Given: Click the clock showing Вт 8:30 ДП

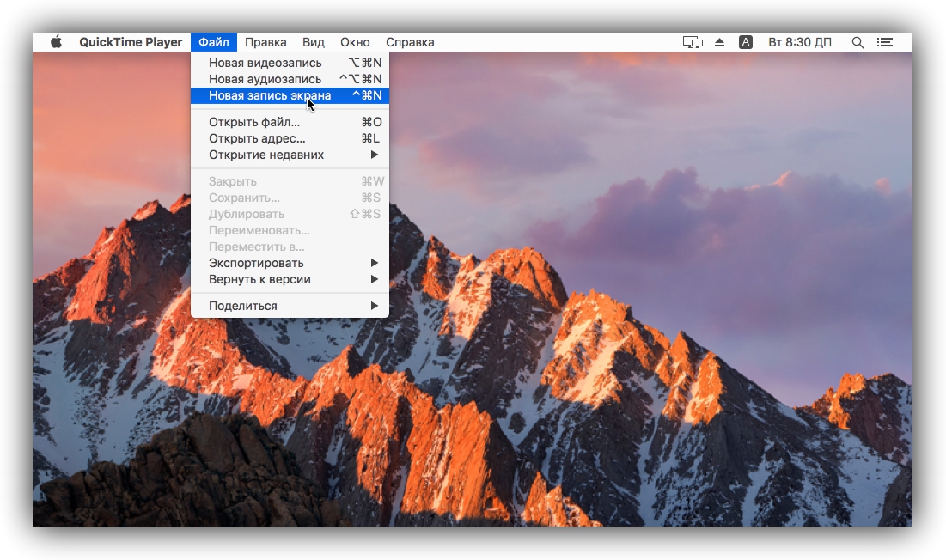Looking at the screenshot, I should click(799, 42).
